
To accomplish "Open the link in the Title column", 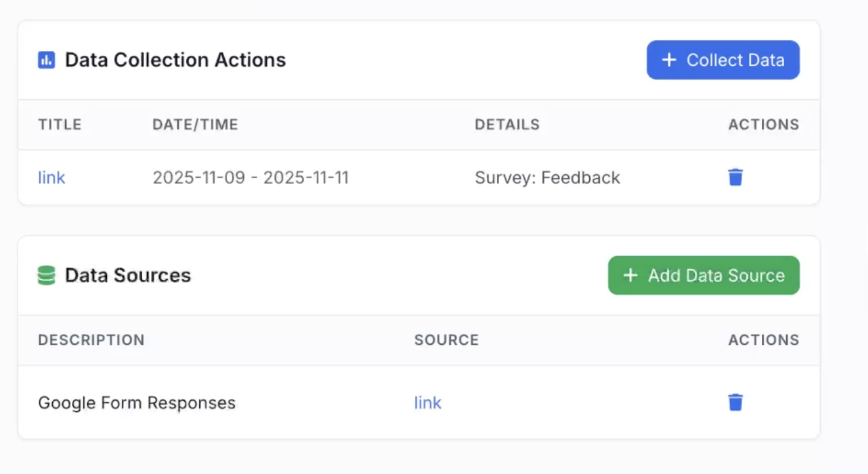I will tap(52, 178).
